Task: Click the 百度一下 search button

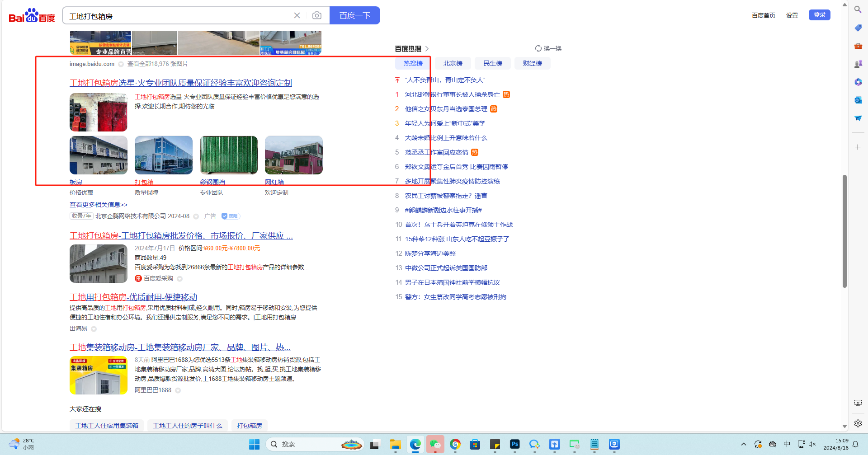Action: [355, 15]
